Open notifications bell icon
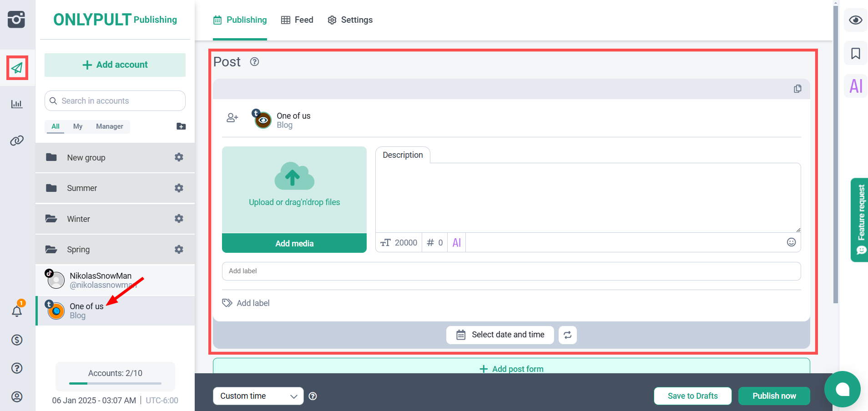 pos(17,311)
